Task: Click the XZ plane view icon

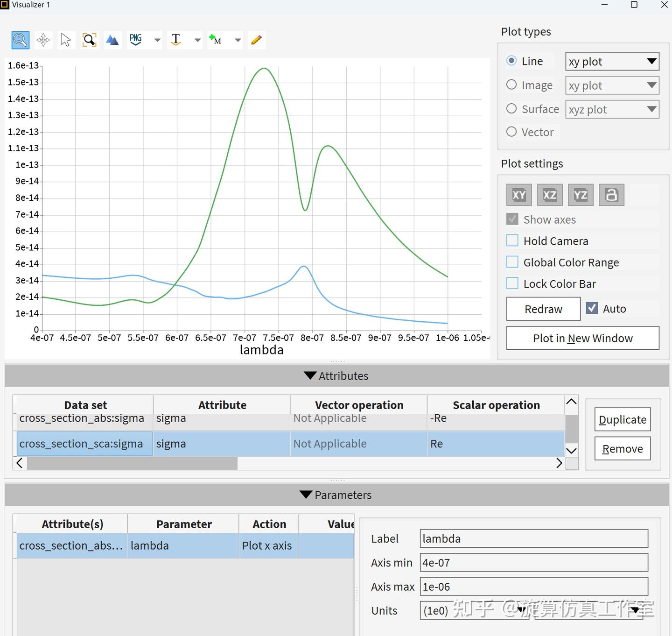Action: [x=550, y=195]
